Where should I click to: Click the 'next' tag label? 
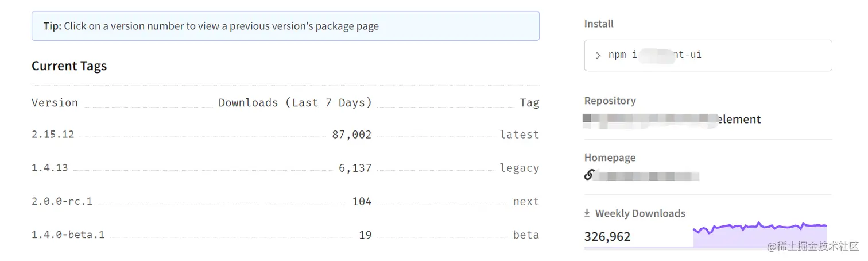pos(526,201)
